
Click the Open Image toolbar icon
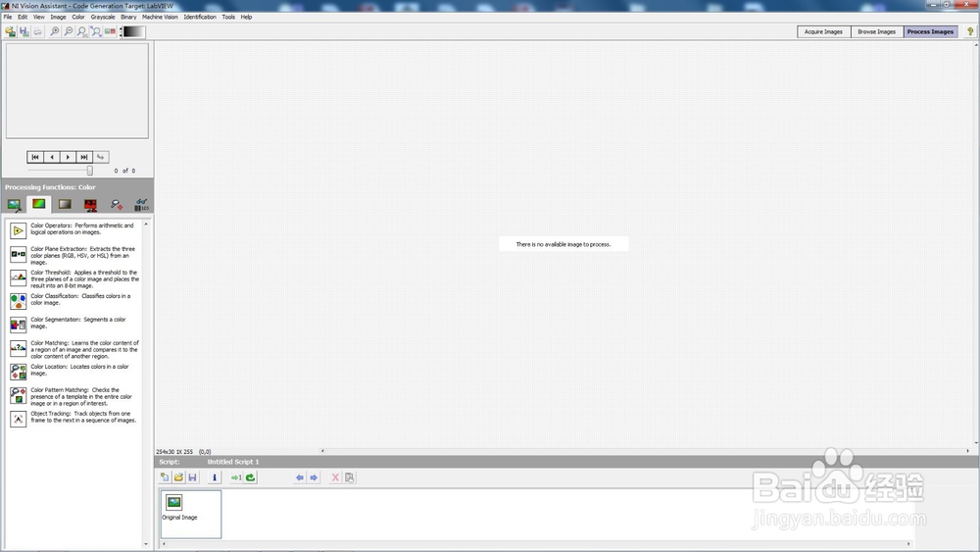10,31
